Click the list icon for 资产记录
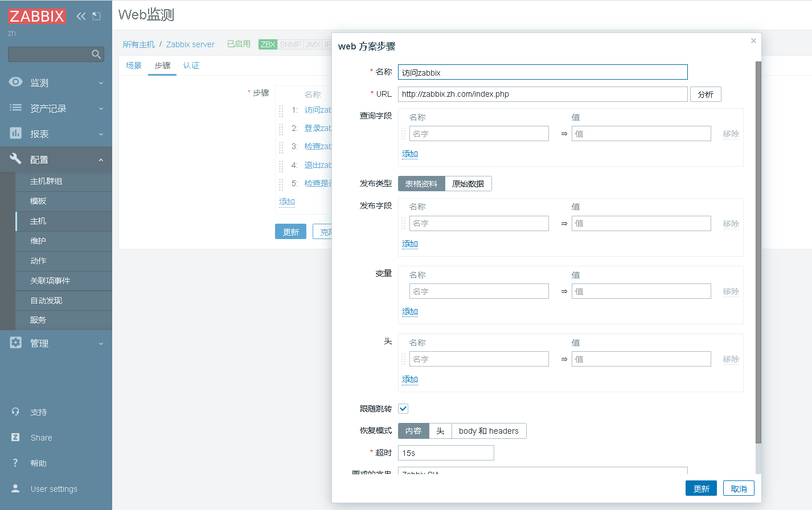This screenshot has height=510, width=812. [x=16, y=108]
